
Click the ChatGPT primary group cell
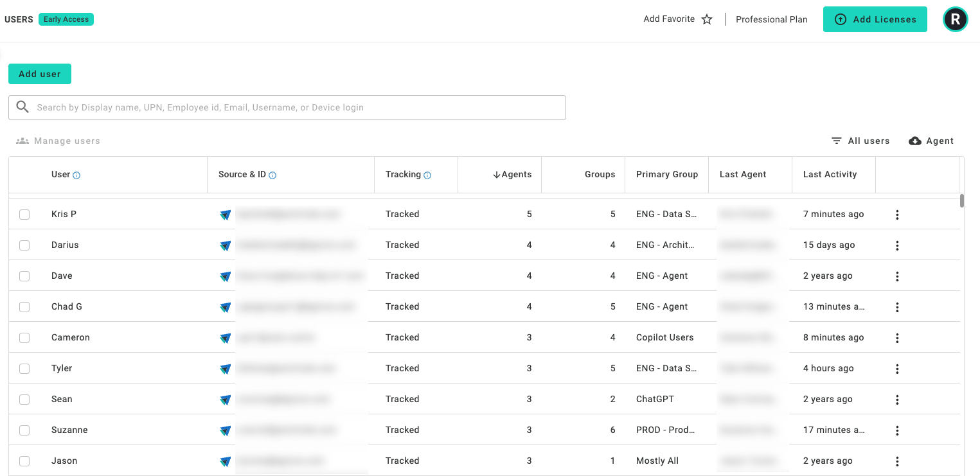pos(655,399)
